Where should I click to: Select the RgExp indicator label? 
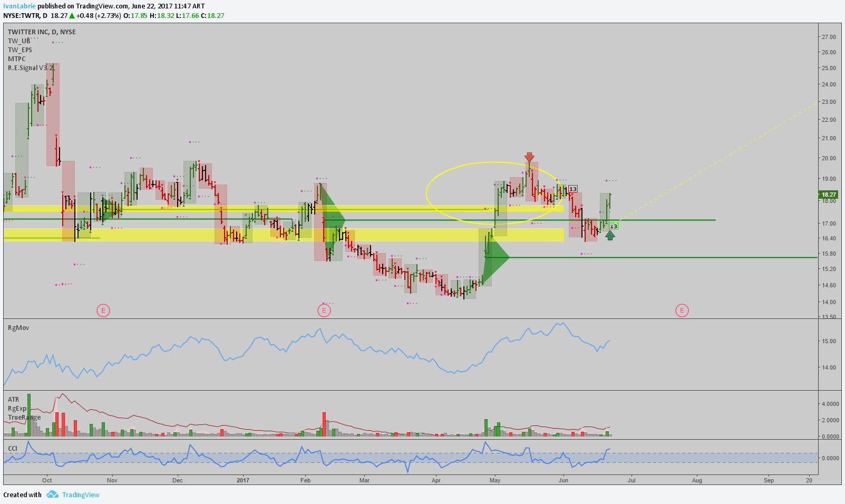pyautogui.click(x=17, y=409)
